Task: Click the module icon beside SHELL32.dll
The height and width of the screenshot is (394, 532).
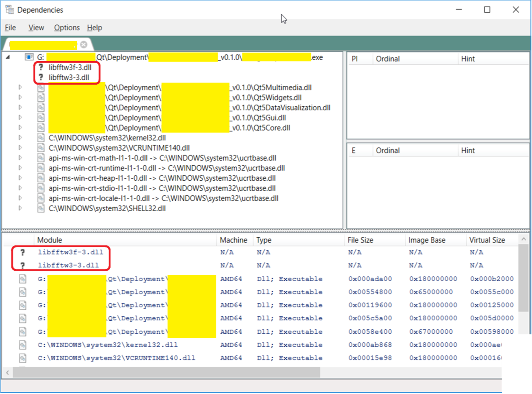Action: click(41, 208)
